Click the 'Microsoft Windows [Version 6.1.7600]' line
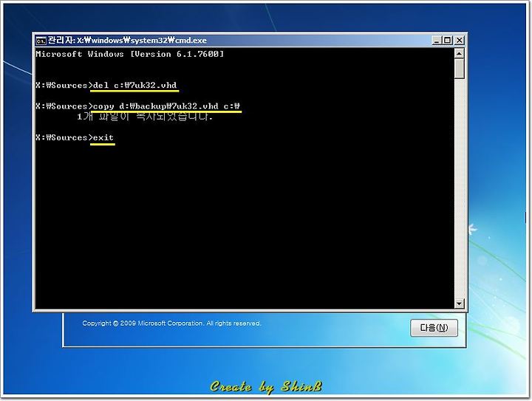The height and width of the screenshot is (401, 532). (x=129, y=54)
